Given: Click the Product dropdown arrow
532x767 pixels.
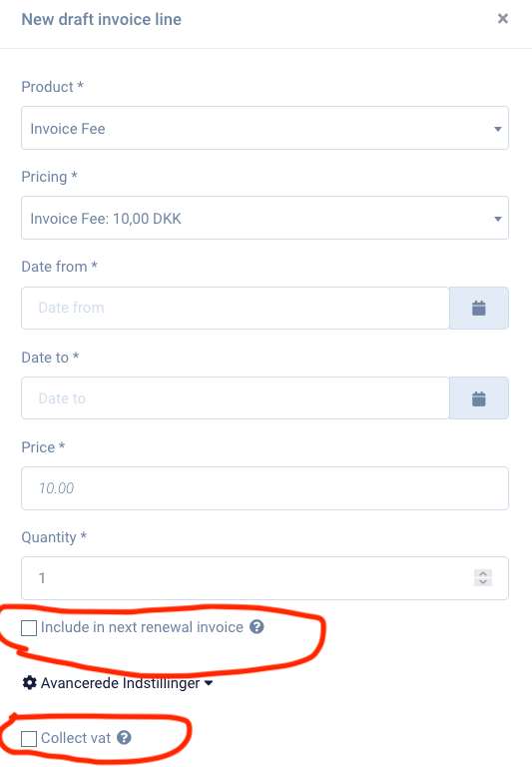Looking at the screenshot, I should 498,129.
